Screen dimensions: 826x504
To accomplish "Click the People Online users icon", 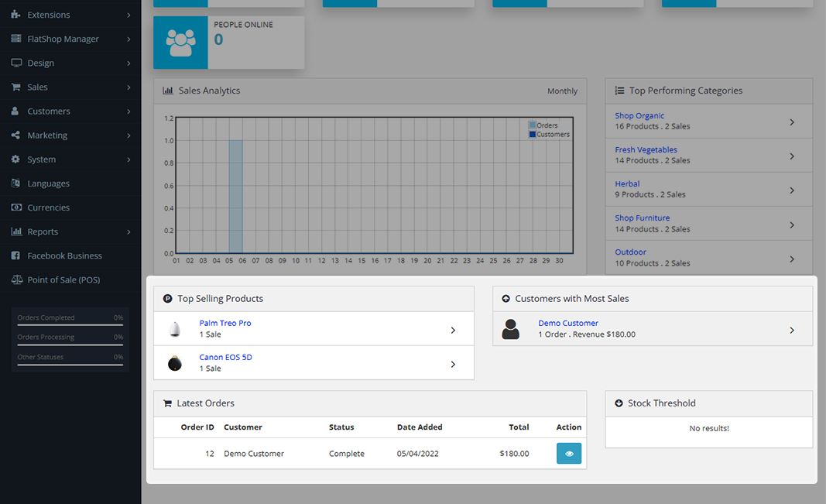I will [x=180, y=43].
